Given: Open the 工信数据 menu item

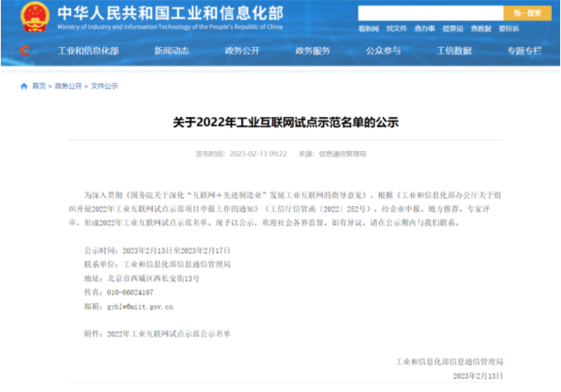Looking at the screenshot, I should tap(454, 51).
